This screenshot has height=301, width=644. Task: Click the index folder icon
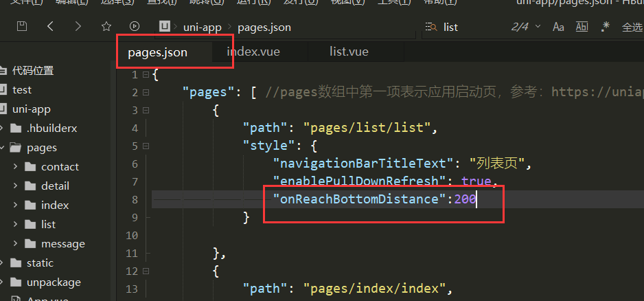[x=30, y=205]
